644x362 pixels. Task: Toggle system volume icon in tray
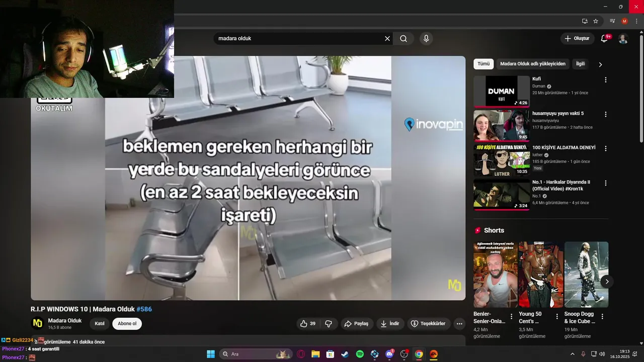tap(602, 354)
